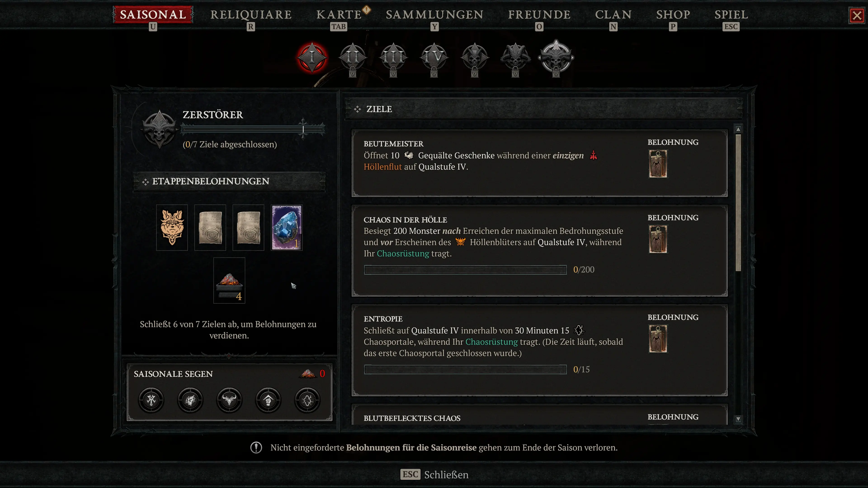Screen dimensions: 868x488
Task: Open the locked chapter II emblem
Action: tap(352, 58)
